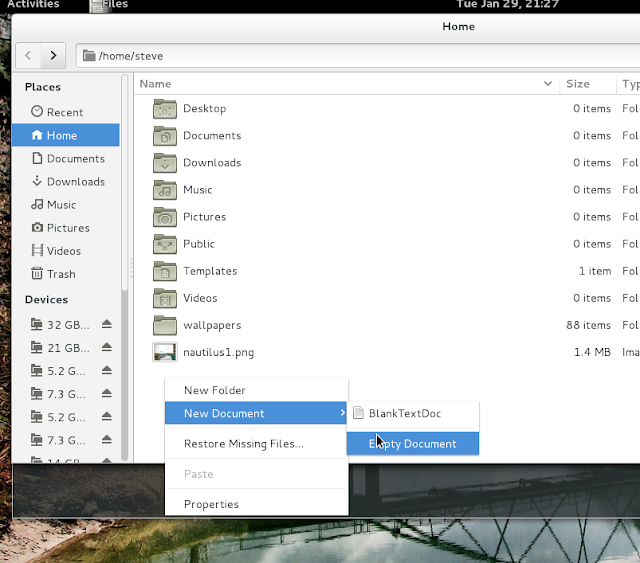Click the Pictures camera icon in sidebar

point(37,227)
